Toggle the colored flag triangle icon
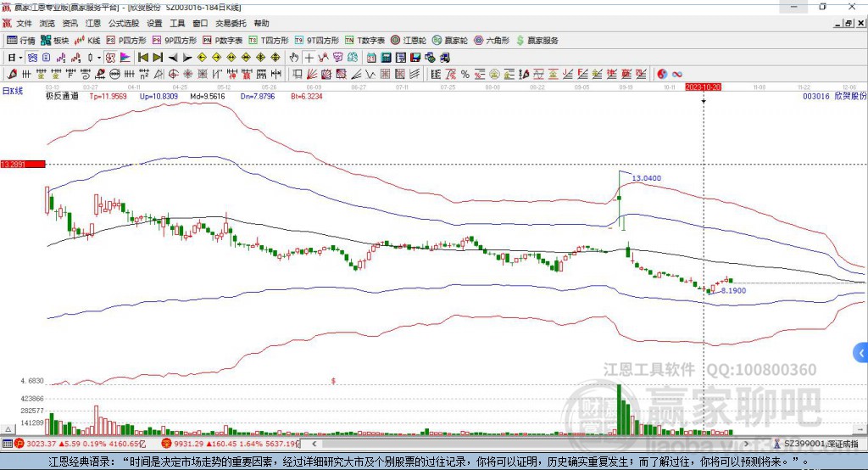 (x=125, y=58)
